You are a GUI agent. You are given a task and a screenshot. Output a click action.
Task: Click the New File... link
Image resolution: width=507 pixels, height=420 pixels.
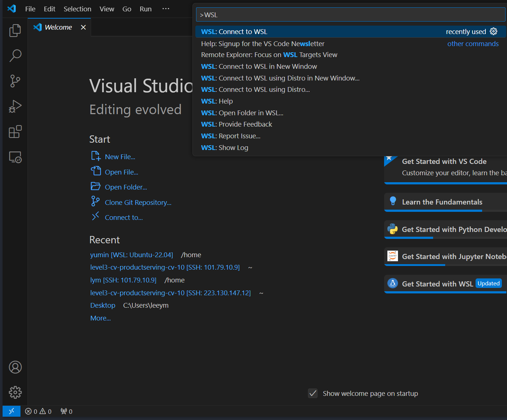tap(120, 157)
